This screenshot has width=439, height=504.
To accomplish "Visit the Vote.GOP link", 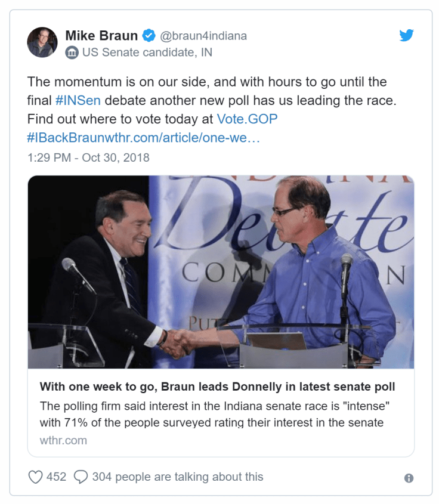I will 247,118.
